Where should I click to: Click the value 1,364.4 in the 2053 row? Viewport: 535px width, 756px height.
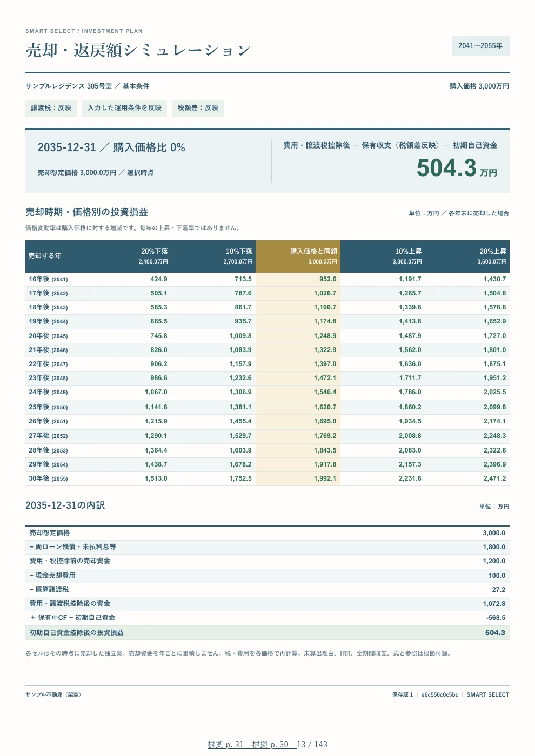pos(156,450)
